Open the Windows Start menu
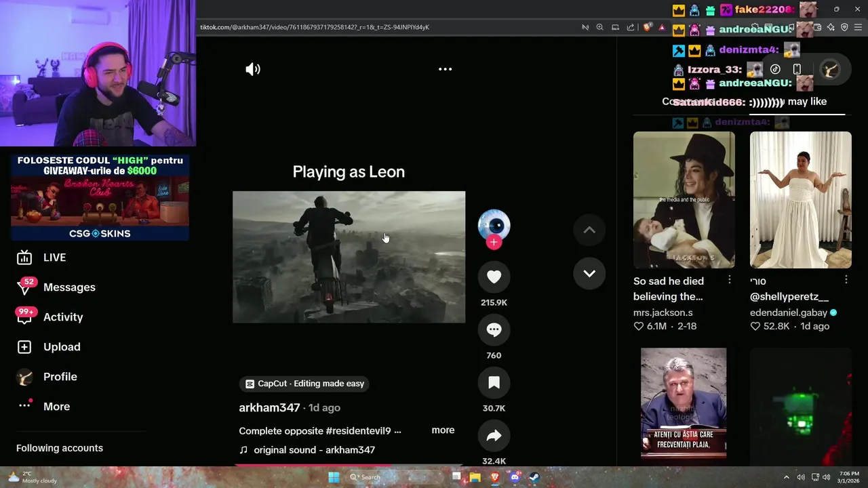The height and width of the screenshot is (488, 868). click(334, 477)
